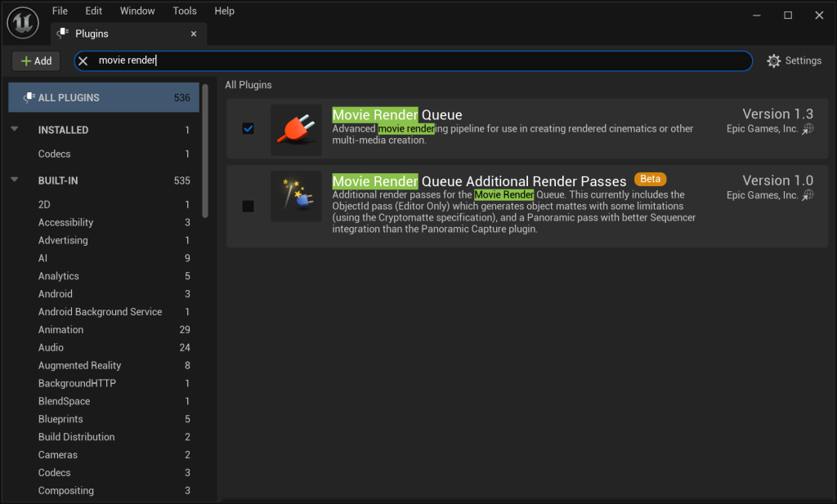The height and width of the screenshot is (504, 837).
Task: Select the Cameras category
Action: tap(104, 454)
